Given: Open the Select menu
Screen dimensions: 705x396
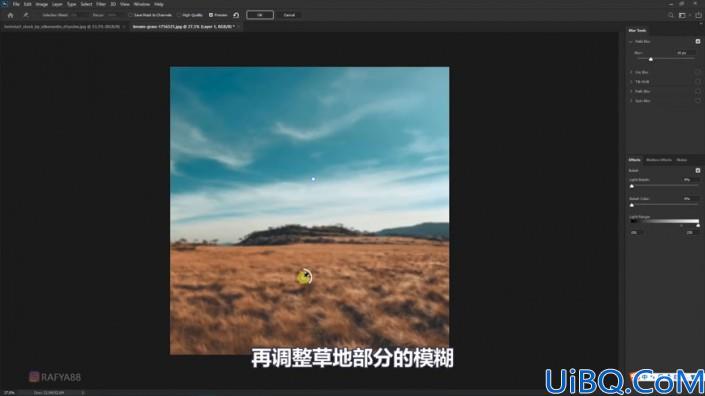Looking at the screenshot, I should (x=86, y=4).
